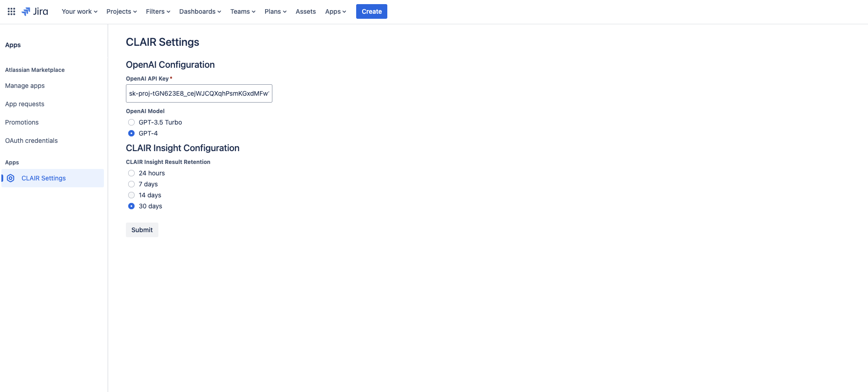This screenshot has height=392, width=868.
Task: Click the CLAIR Insight Configuration heading
Action: [x=183, y=148]
